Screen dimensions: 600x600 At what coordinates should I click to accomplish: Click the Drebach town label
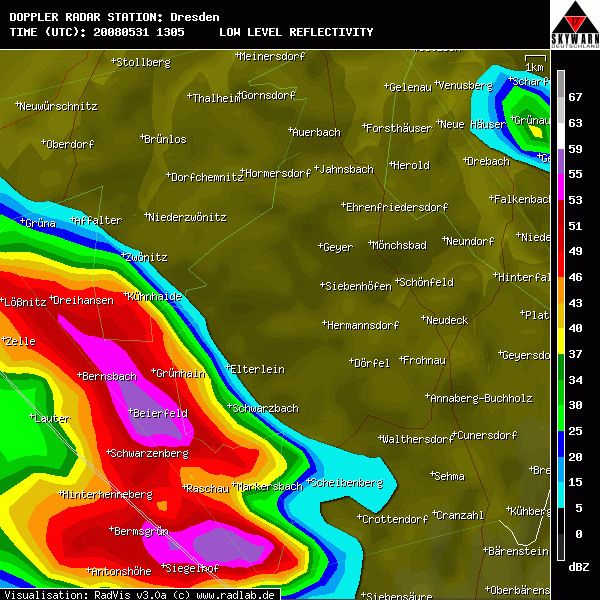[x=487, y=161]
